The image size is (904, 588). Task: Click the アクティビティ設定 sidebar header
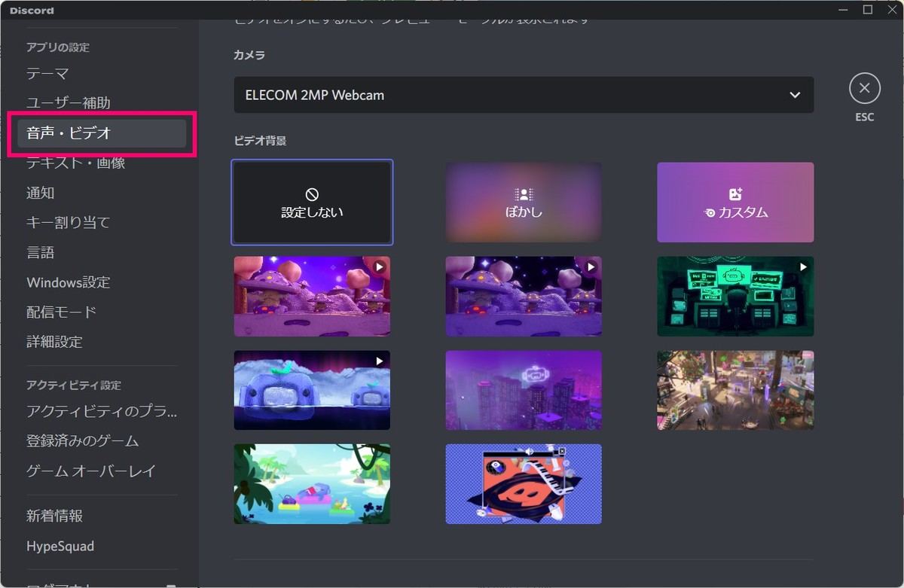74,385
